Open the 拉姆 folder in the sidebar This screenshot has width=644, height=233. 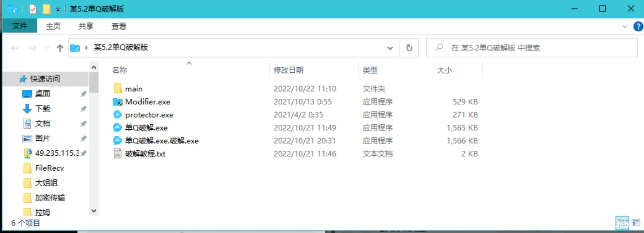coord(43,213)
